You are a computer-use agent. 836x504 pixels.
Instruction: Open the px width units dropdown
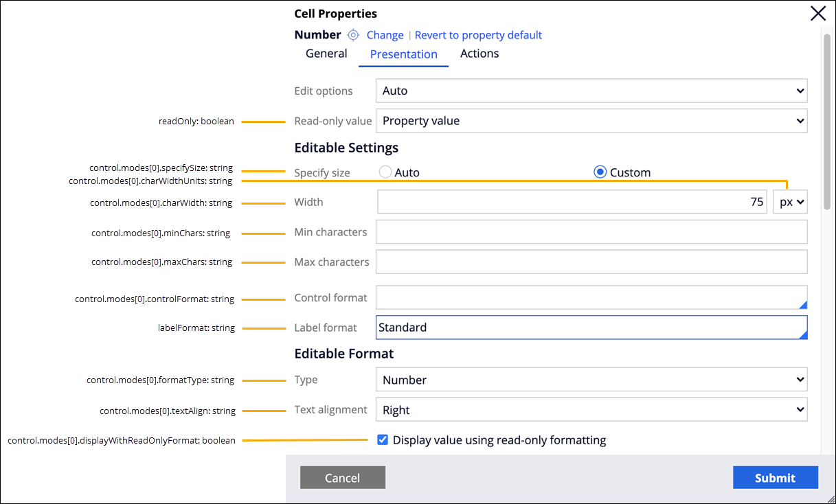coord(790,203)
